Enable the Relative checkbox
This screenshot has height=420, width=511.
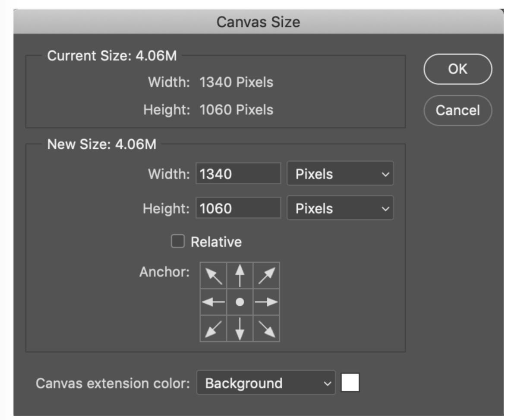178,241
